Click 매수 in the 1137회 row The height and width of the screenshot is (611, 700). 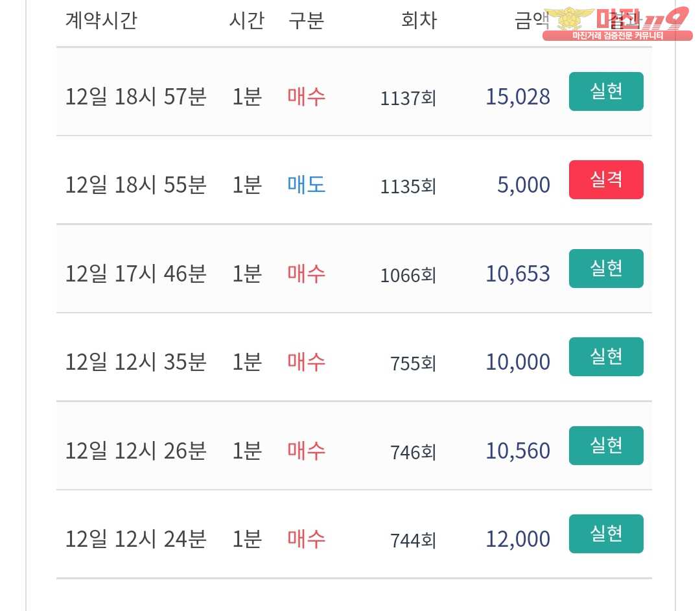pyautogui.click(x=307, y=97)
